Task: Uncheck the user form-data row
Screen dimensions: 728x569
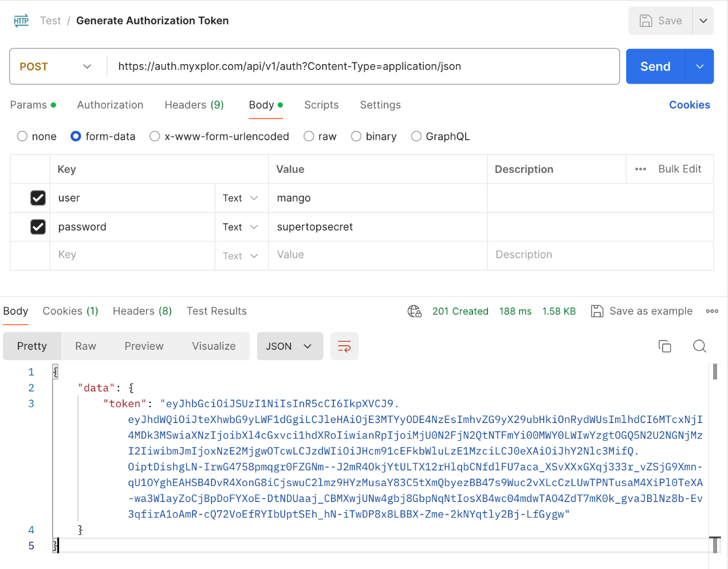Action: [38, 197]
